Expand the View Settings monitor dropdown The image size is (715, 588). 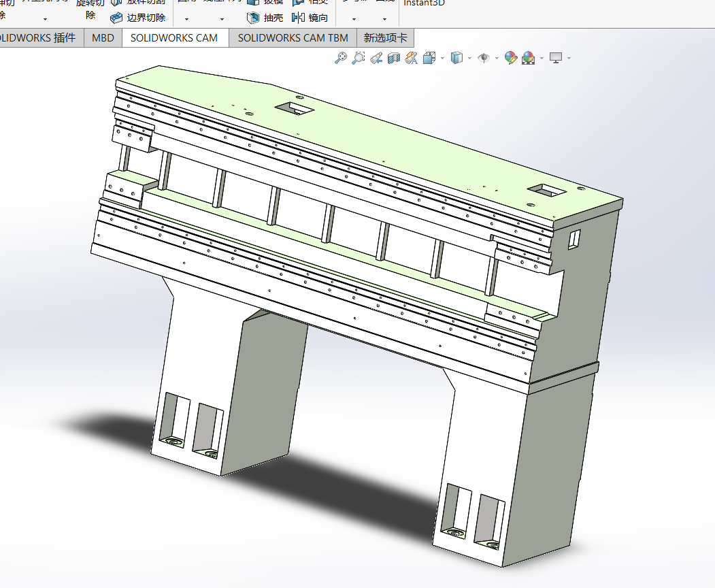(x=569, y=59)
